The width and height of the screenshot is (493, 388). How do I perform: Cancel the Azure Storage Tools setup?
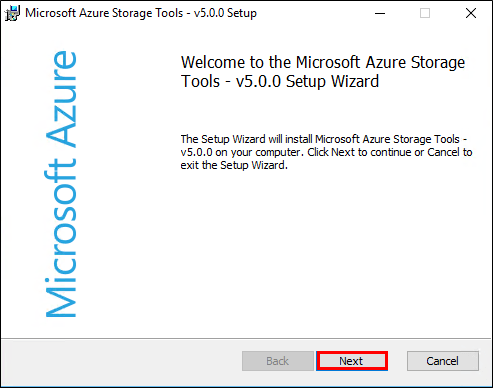coord(443,361)
